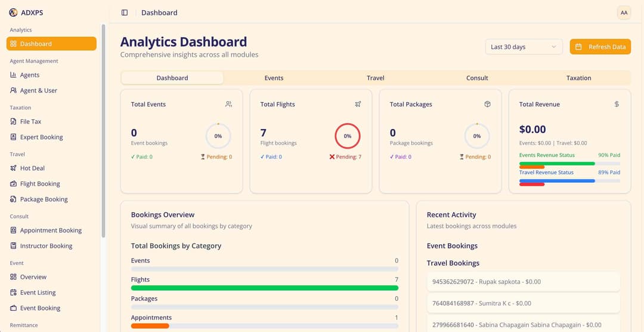Screen dimensions: 644x332
Task: Click the sidebar vertical scrollbar
Action: (x=104, y=131)
